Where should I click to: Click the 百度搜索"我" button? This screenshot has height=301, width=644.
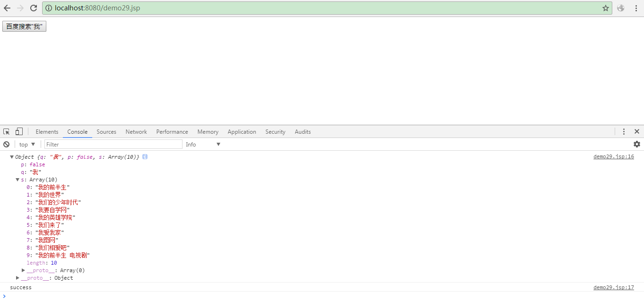click(24, 26)
